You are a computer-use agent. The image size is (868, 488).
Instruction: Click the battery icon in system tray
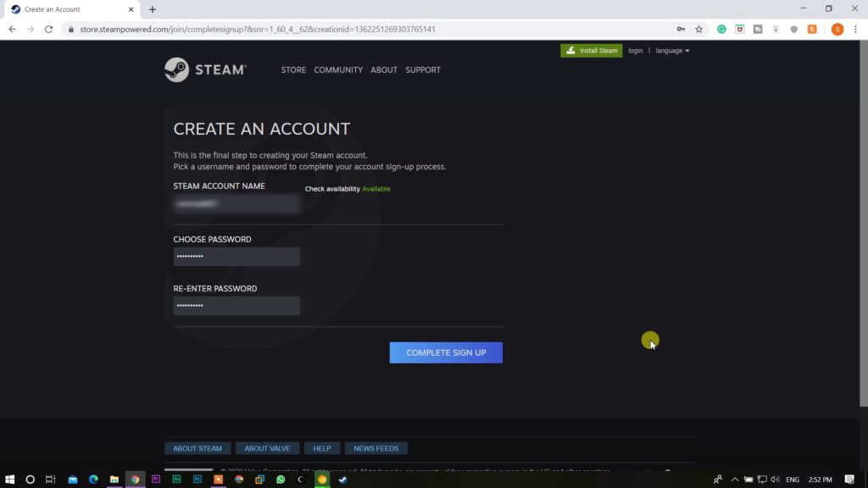pos(748,480)
